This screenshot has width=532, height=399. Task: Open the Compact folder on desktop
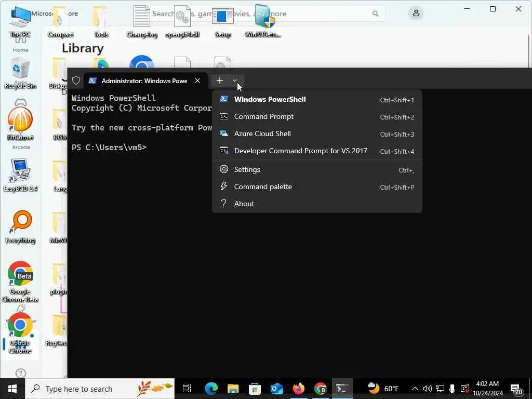point(60,22)
